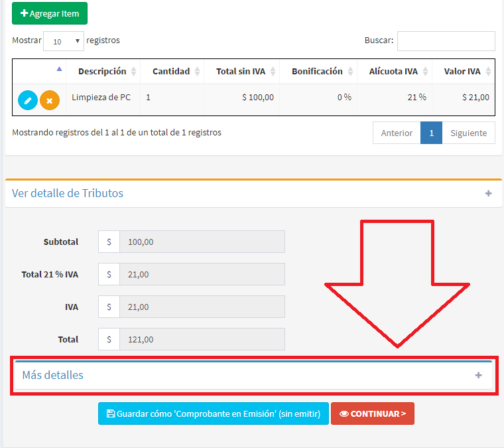Screen dimensions: 504x448
Task: Click the Total 21 % IVA amount field
Action: (x=202, y=274)
